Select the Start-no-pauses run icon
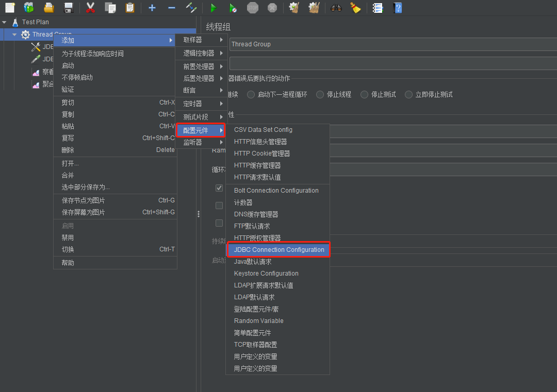Image resolution: width=557 pixels, height=392 pixels. click(232, 8)
